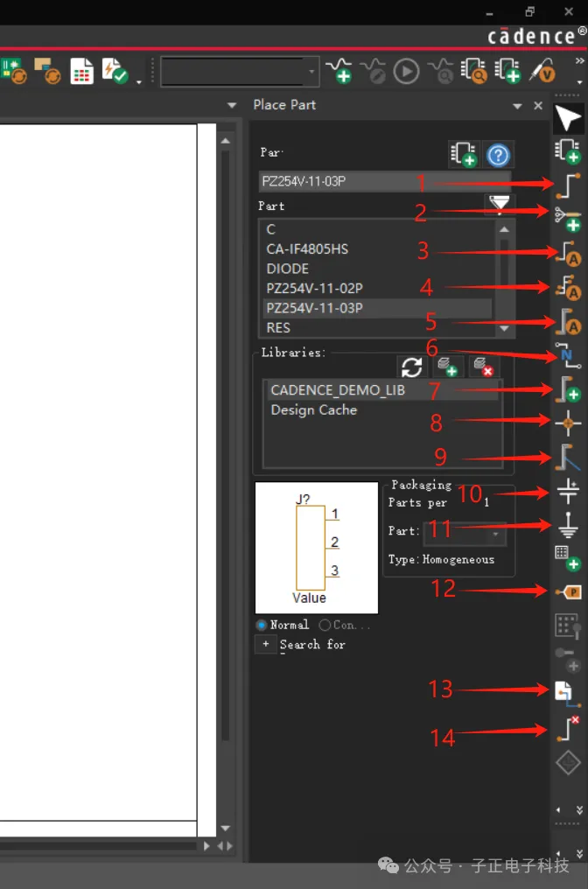Expand the right toolbar overflow chevron
Viewport: 588px width, 889px height.
coord(579,809)
